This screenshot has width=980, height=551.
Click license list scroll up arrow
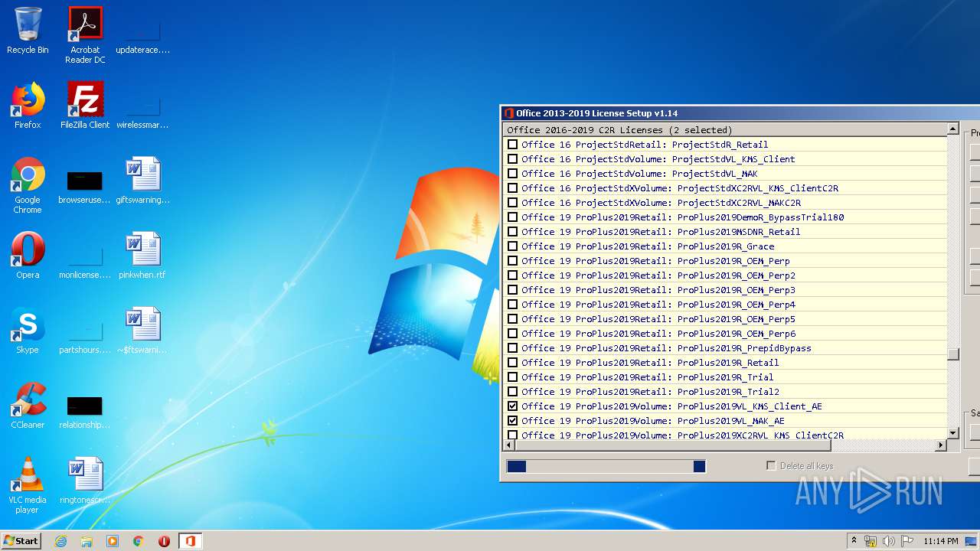(953, 129)
